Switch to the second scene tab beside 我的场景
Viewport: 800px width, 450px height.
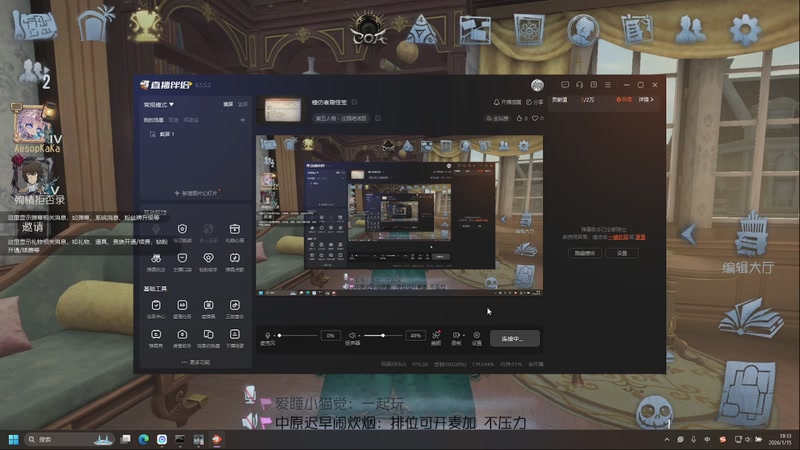(x=173, y=120)
